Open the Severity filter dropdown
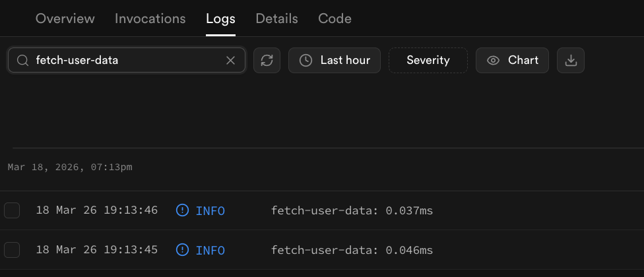Image resolution: width=644 pixels, height=277 pixels. (x=428, y=60)
